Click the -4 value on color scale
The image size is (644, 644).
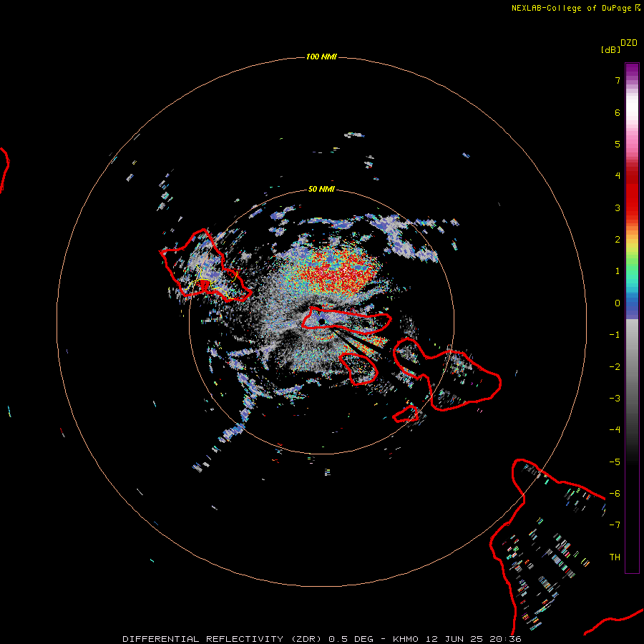[615, 429]
